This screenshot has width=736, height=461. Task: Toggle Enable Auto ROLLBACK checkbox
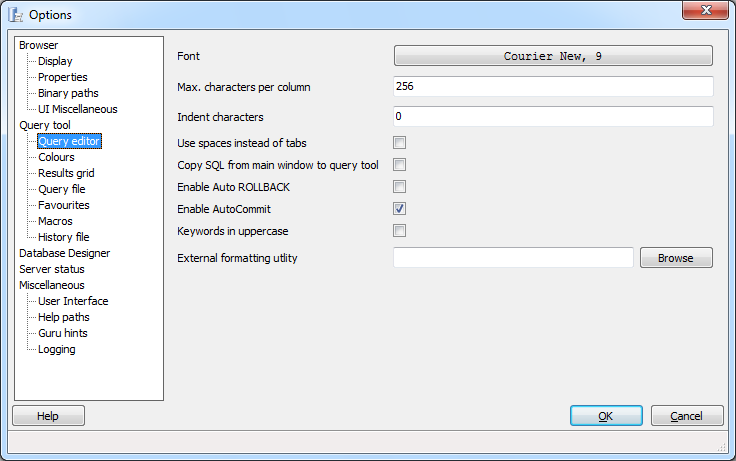[x=400, y=187]
